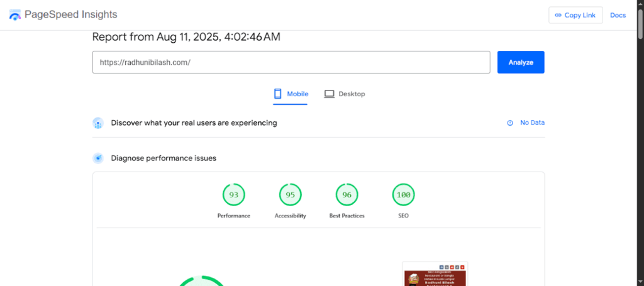The image size is (644, 286).
Task: Select the Accessibility score gauge 95
Action: click(x=291, y=195)
